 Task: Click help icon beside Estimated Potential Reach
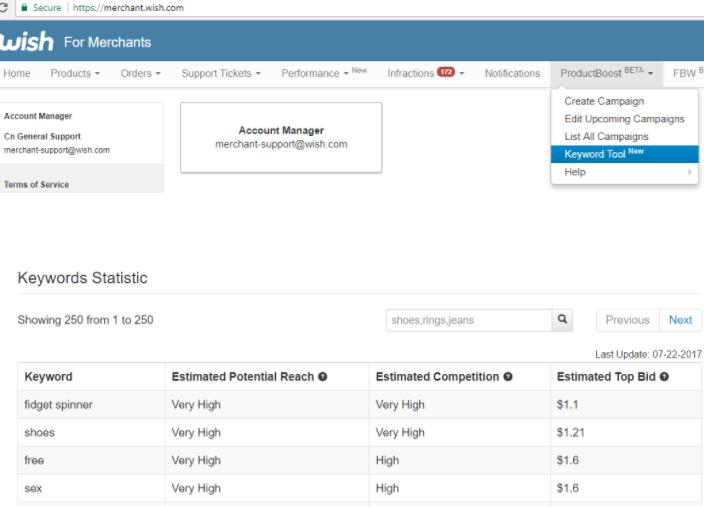(x=323, y=377)
